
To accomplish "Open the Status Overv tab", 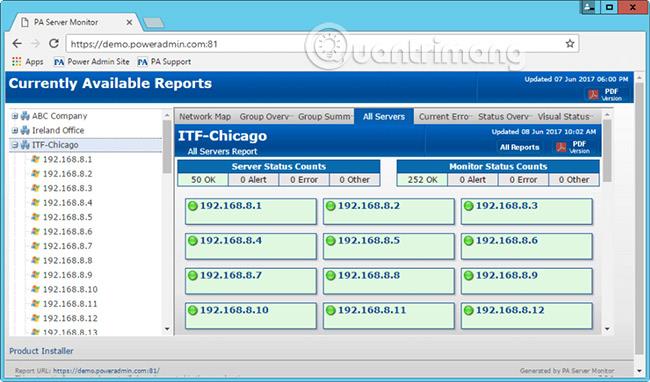I will [503, 116].
